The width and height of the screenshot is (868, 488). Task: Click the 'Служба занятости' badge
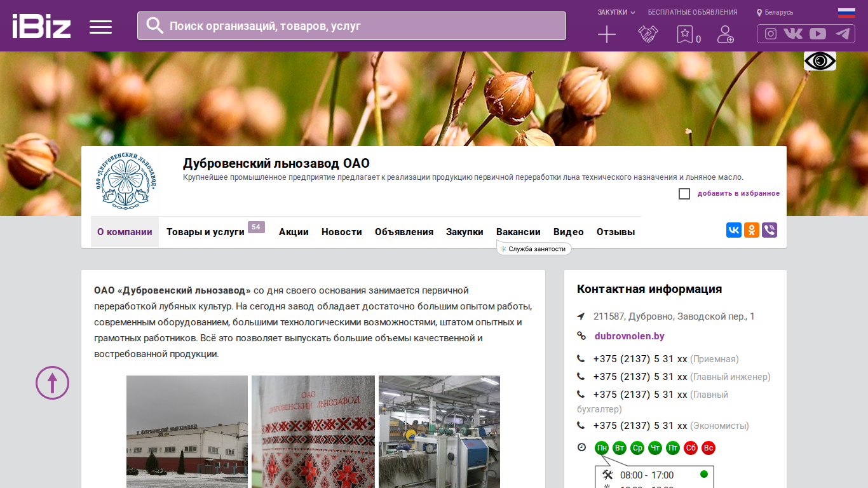[x=534, y=249]
